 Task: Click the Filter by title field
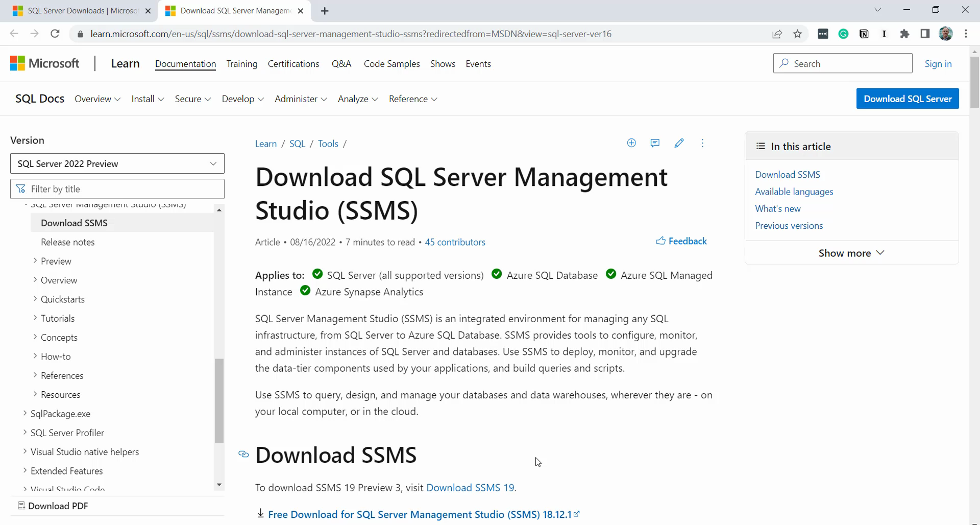(122, 189)
